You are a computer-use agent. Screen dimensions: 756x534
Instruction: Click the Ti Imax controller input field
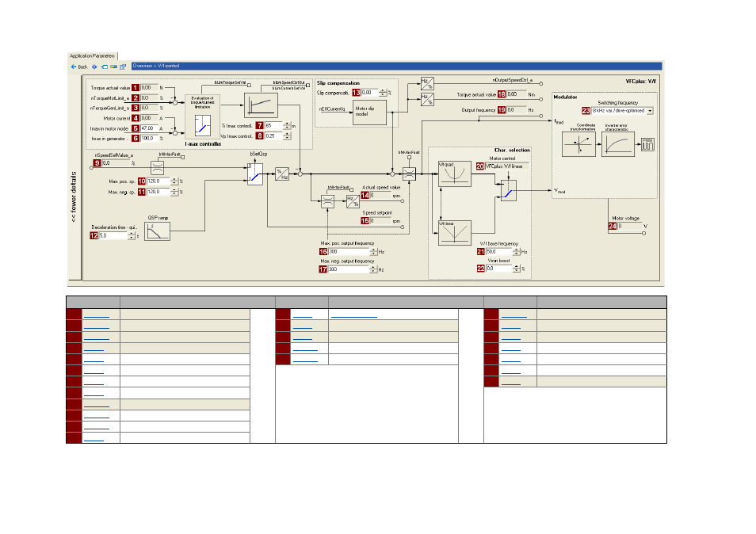(274, 126)
